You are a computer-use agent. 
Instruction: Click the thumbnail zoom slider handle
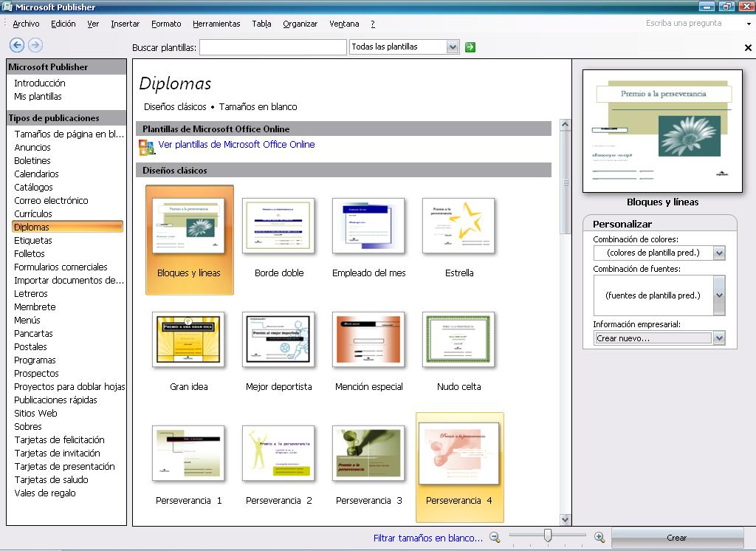[x=547, y=535]
